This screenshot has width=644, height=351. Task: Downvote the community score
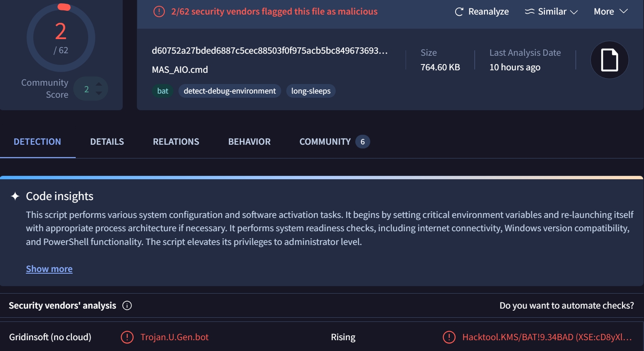tap(99, 93)
